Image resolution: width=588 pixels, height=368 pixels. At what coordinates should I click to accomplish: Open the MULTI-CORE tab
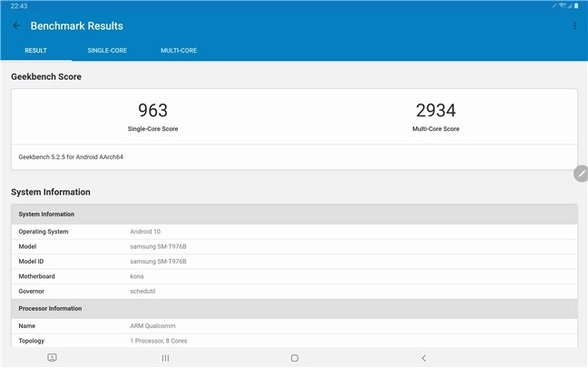click(x=179, y=50)
